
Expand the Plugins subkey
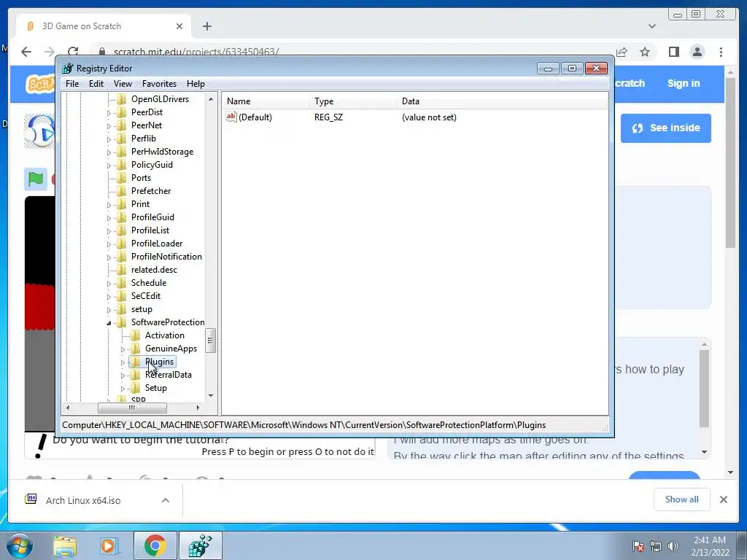pos(123,362)
